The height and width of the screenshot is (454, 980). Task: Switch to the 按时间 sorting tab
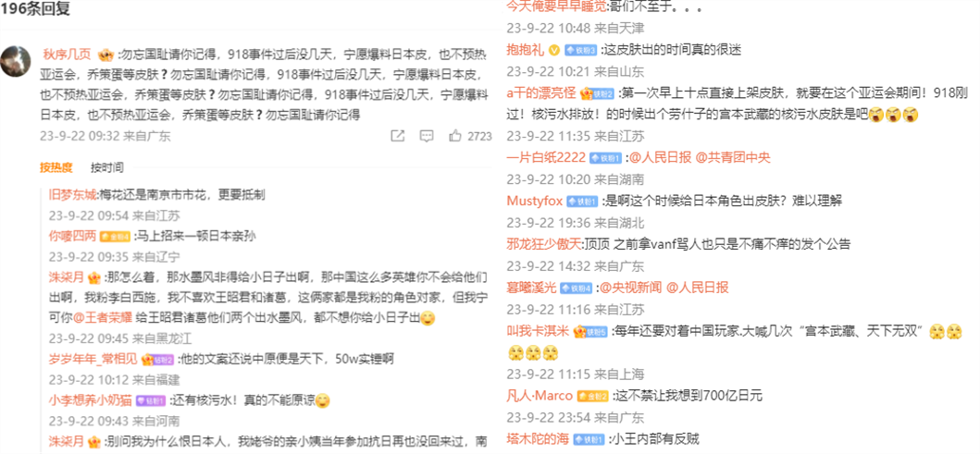coord(106,167)
